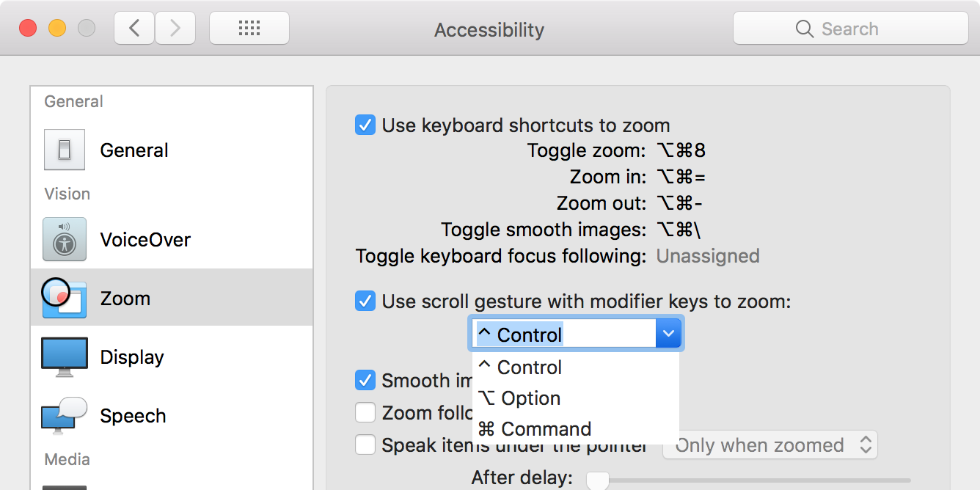Screen dimensions: 980x490
Task: Enable Speak items under the pointer
Action: (365, 445)
